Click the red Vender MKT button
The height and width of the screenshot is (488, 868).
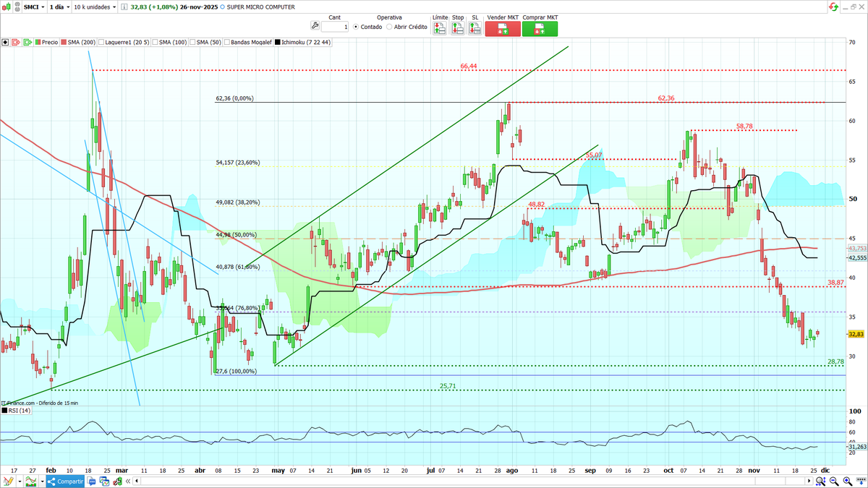click(503, 29)
